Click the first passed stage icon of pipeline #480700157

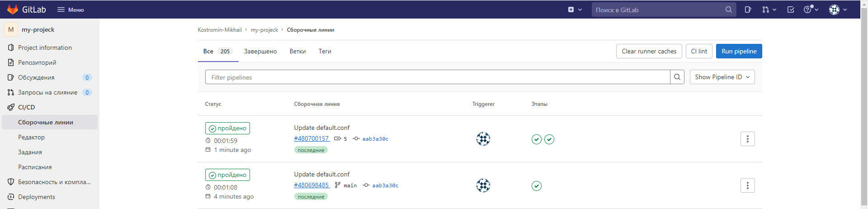click(x=537, y=139)
